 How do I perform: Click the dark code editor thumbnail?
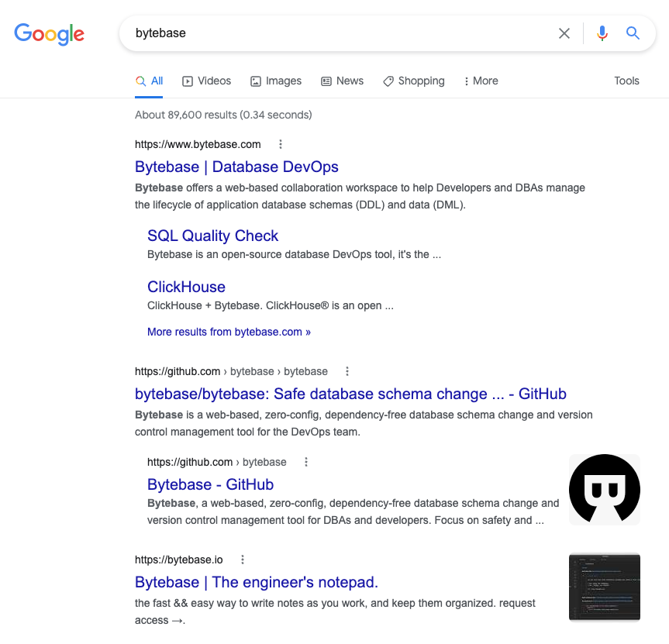[x=605, y=587]
